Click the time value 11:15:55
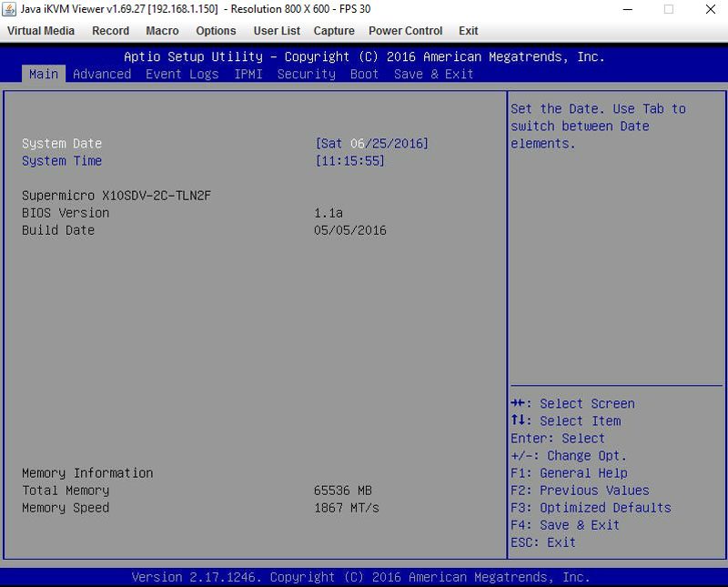 (x=349, y=161)
